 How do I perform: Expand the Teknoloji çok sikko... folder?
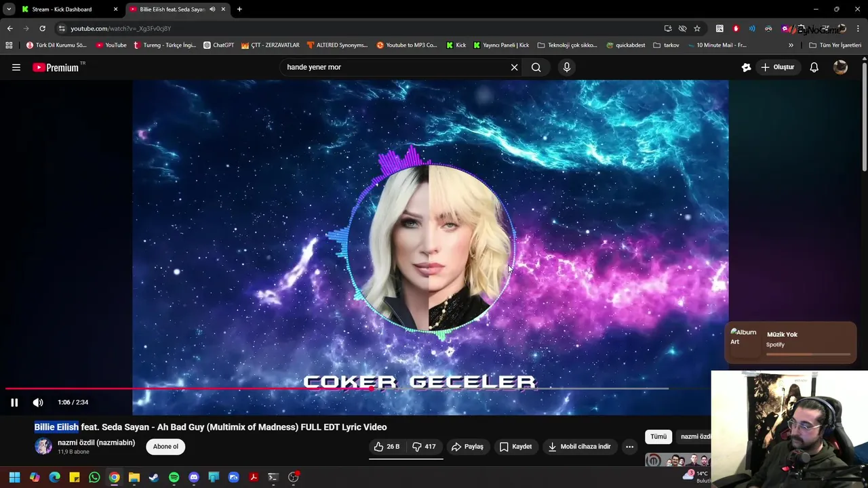point(567,45)
